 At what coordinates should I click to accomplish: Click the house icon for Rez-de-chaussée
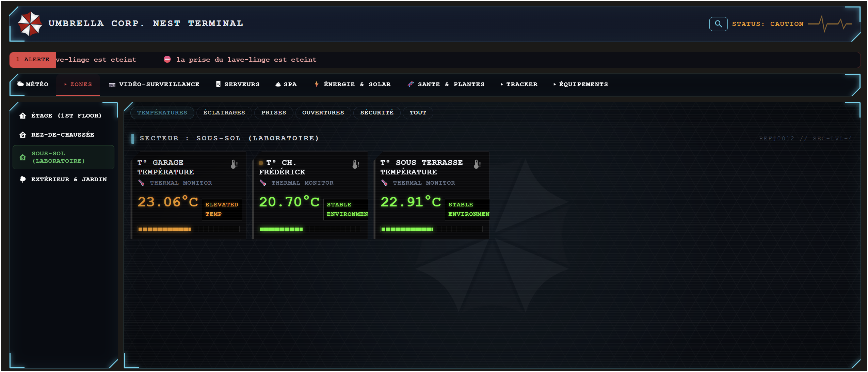pyautogui.click(x=23, y=135)
